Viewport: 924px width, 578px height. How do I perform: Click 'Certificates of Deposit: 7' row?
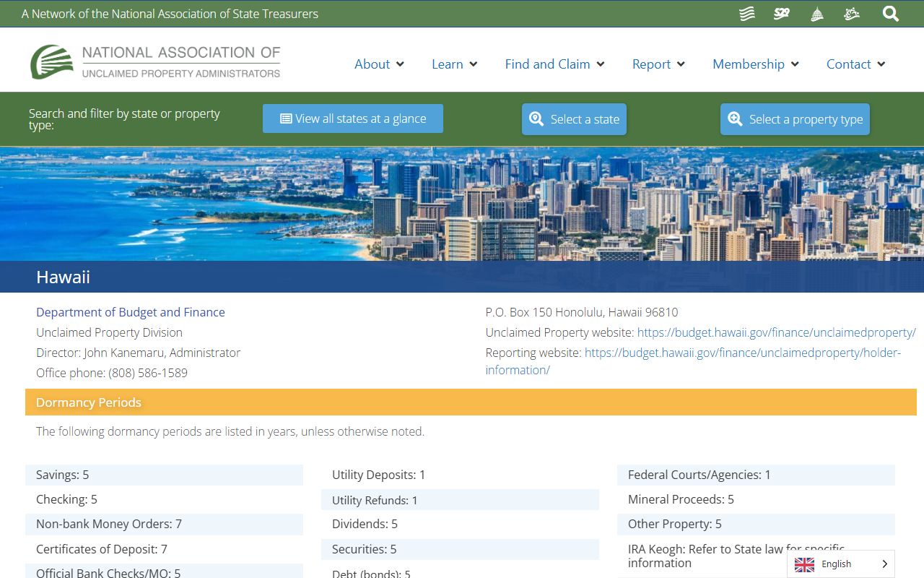[164, 549]
